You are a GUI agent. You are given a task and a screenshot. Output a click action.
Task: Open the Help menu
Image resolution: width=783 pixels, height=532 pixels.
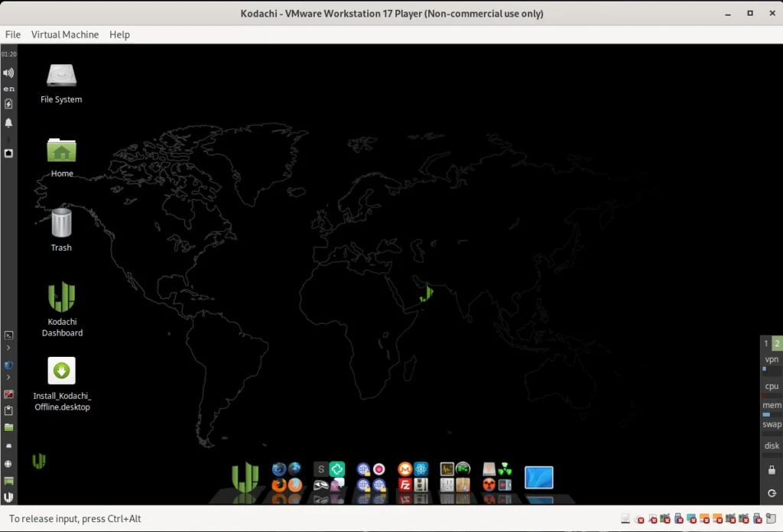coord(119,34)
